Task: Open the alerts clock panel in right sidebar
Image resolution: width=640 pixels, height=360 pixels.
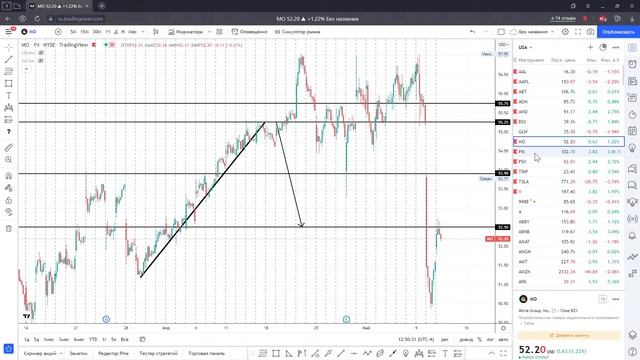Action: click(x=632, y=64)
